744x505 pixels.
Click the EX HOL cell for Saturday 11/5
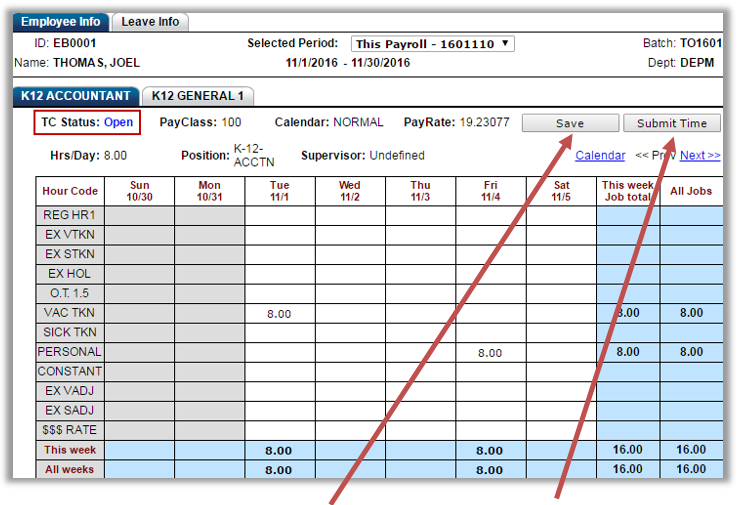pyautogui.click(x=561, y=273)
